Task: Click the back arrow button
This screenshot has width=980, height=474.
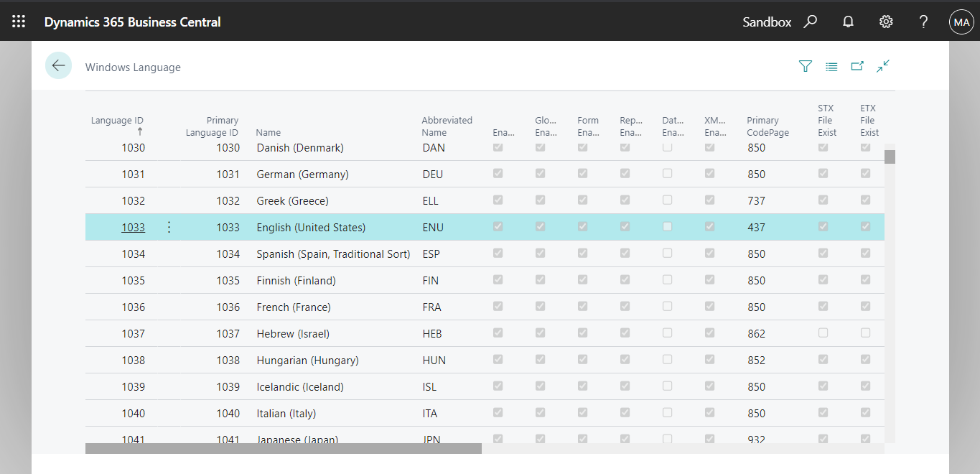Action: pos(58,66)
